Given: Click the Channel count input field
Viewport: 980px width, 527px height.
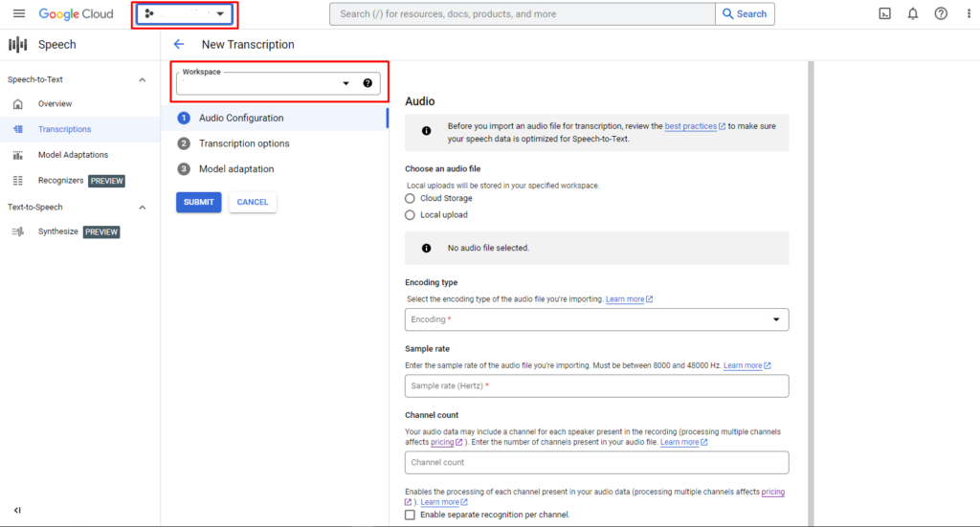Looking at the screenshot, I should point(597,463).
